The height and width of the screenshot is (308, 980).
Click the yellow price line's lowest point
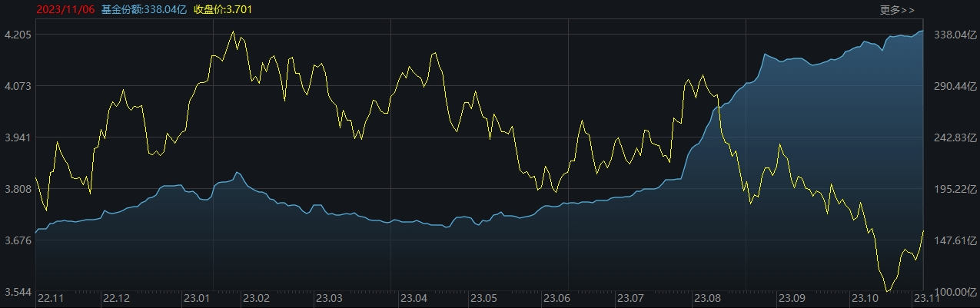tap(887, 291)
